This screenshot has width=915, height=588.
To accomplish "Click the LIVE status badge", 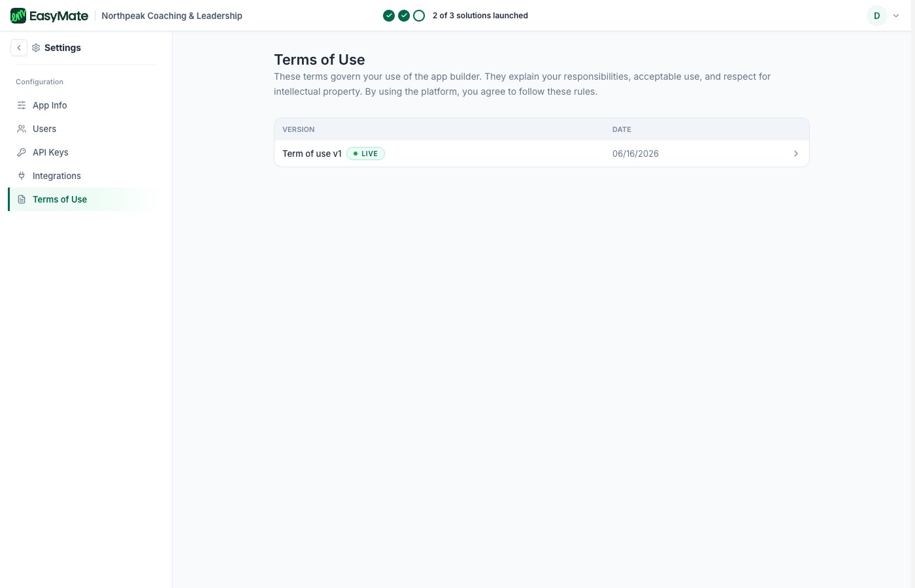I will click(365, 154).
